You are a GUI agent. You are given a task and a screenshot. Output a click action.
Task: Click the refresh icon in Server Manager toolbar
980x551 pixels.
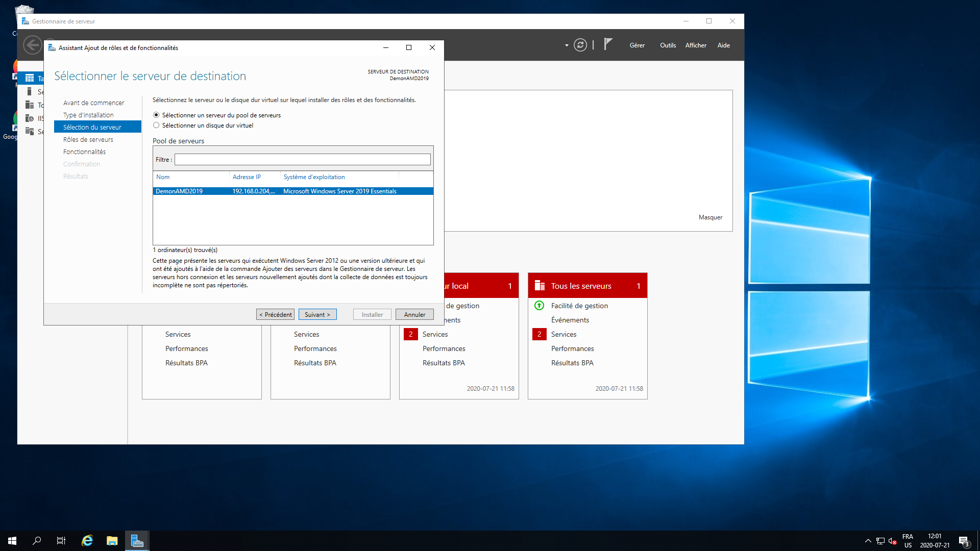click(x=581, y=45)
